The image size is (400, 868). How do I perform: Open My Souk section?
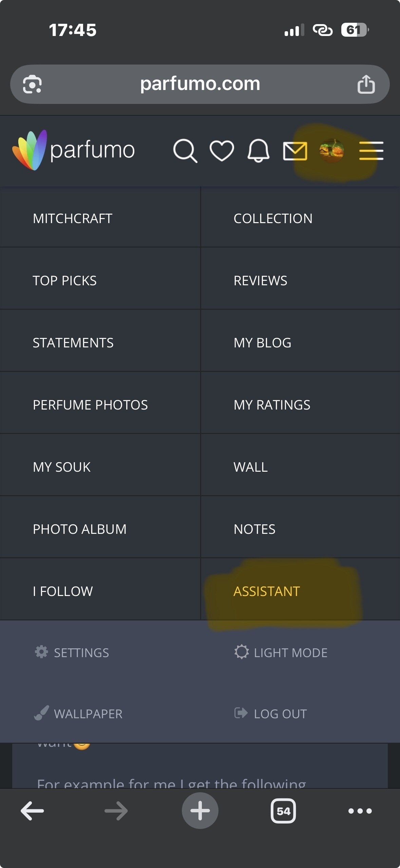click(62, 467)
